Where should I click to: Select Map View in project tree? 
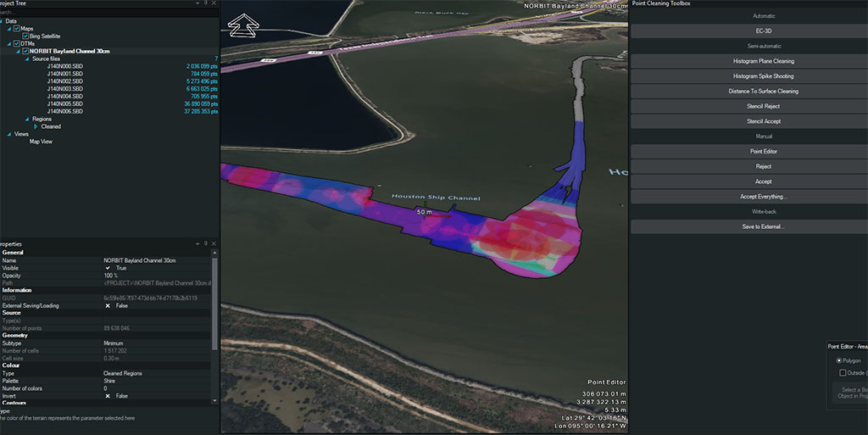(41, 142)
